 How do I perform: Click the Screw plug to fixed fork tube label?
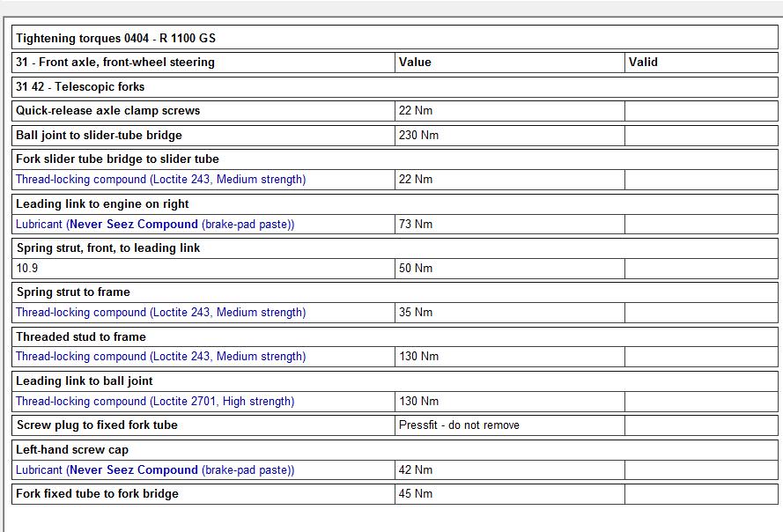click(x=97, y=425)
